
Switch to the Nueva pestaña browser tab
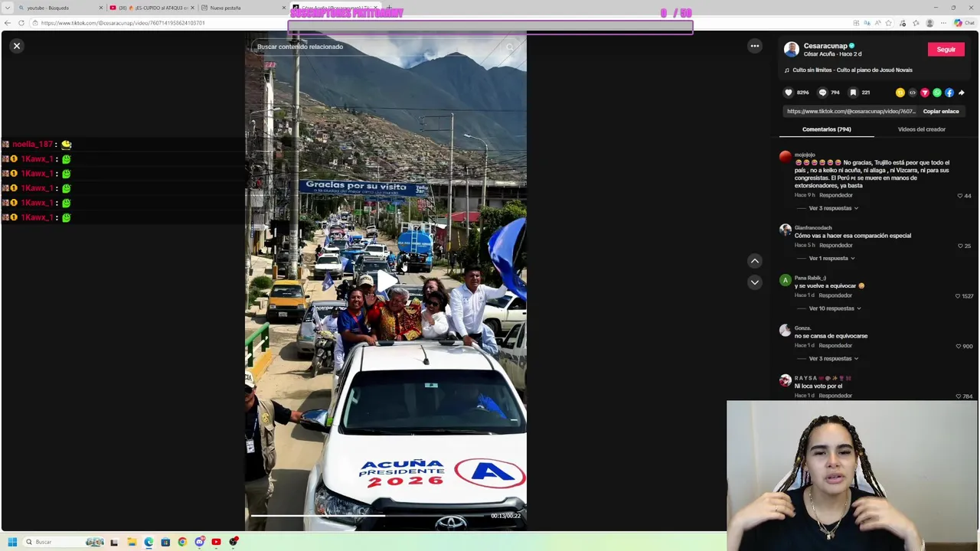click(x=241, y=8)
